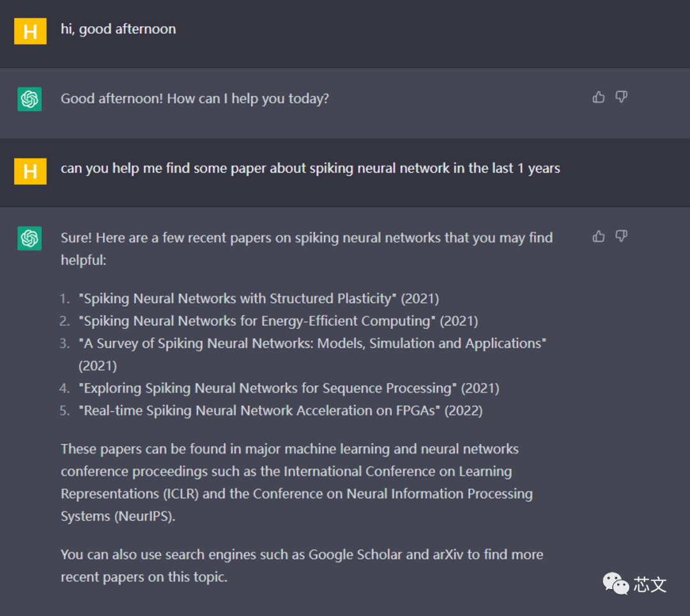Like the spiking neural network papers response

click(599, 236)
